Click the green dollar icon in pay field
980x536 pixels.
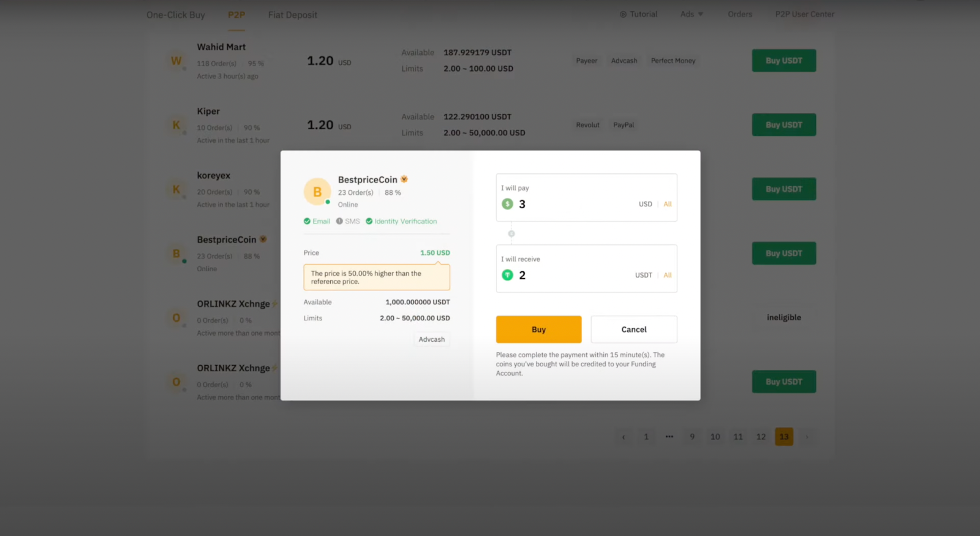[x=508, y=204]
